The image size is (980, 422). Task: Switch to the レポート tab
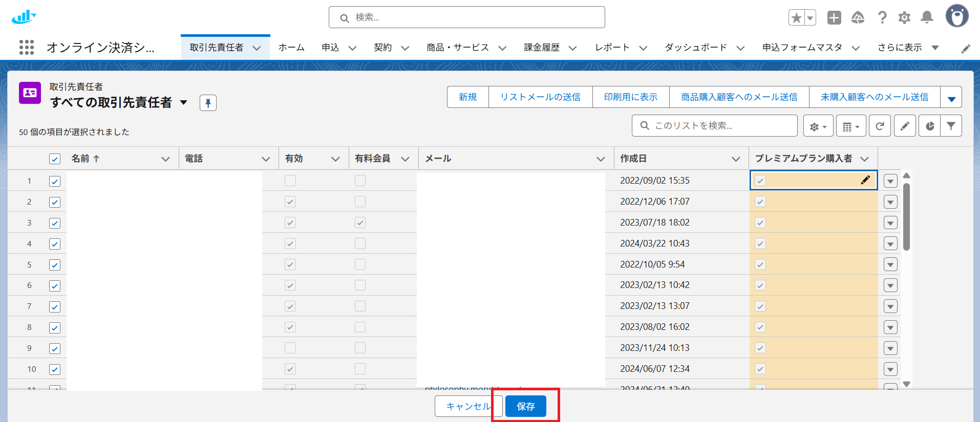point(612,48)
